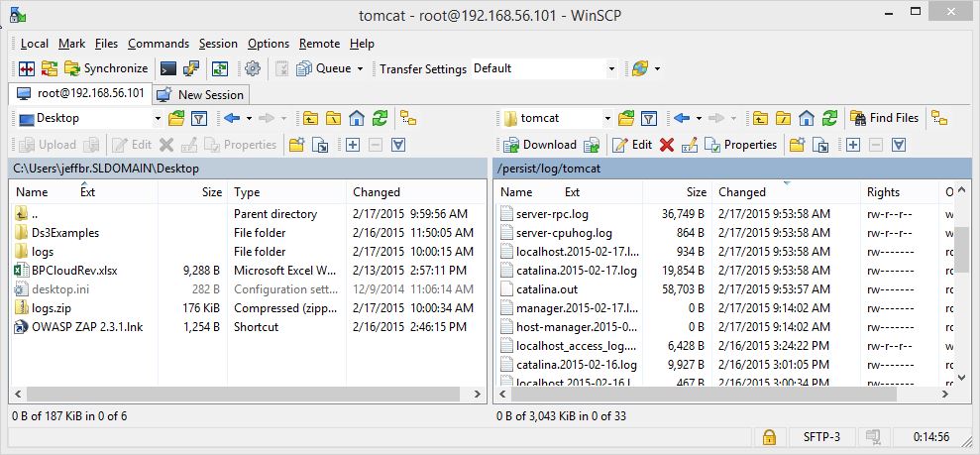
Task: Expand the Transfer Settings Default dropdown
Action: 610,69
